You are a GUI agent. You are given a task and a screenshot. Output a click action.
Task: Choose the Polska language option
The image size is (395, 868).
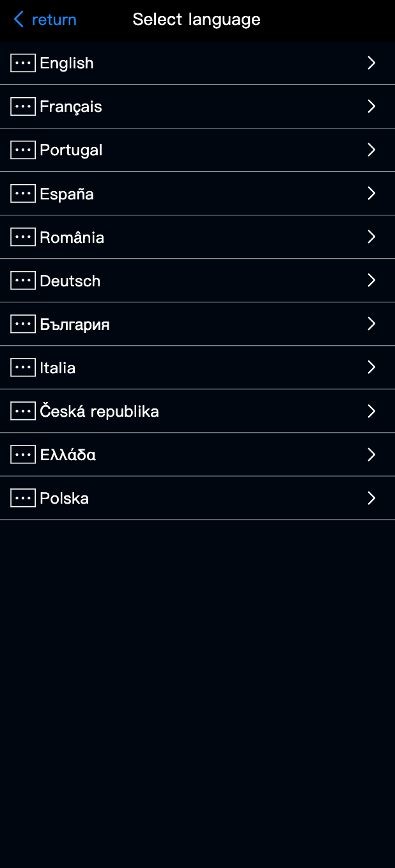(64, 498)
